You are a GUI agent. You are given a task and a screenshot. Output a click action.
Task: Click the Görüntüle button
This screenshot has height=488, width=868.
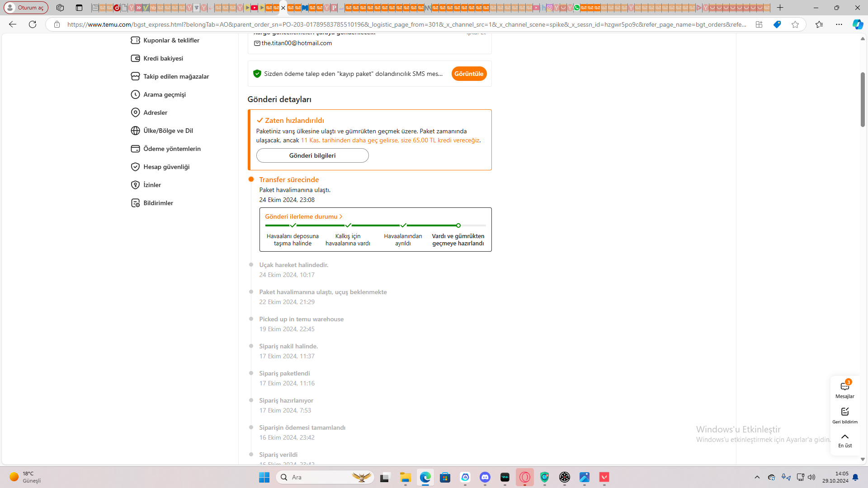point(469,74)
